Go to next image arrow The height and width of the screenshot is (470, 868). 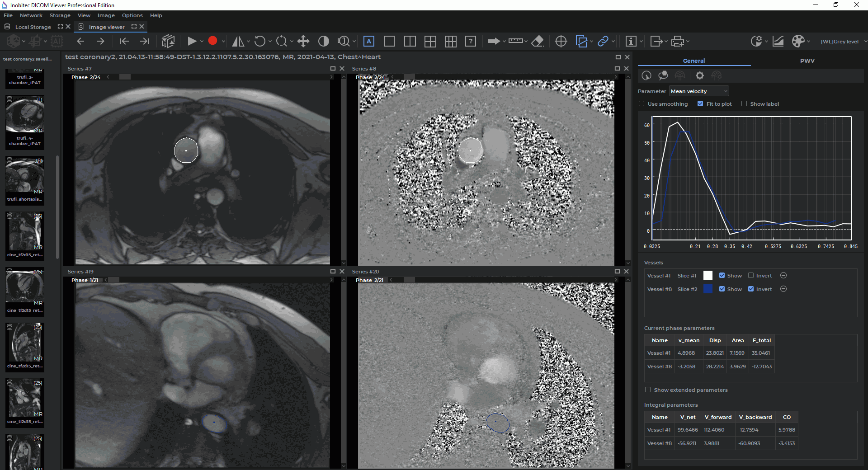pyautogui.click(x=100, y=41)
